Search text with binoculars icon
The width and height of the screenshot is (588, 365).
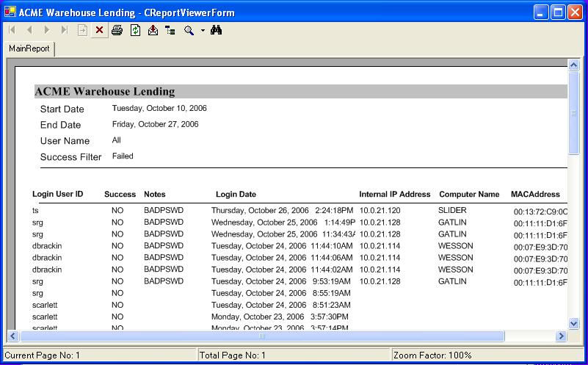(216, 30)
